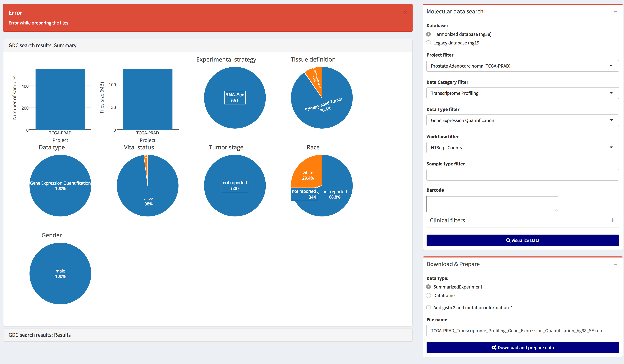Viewport: 624px width, 364px height.
Task: Click the Gender pie chart
Action: pos(60,274)
